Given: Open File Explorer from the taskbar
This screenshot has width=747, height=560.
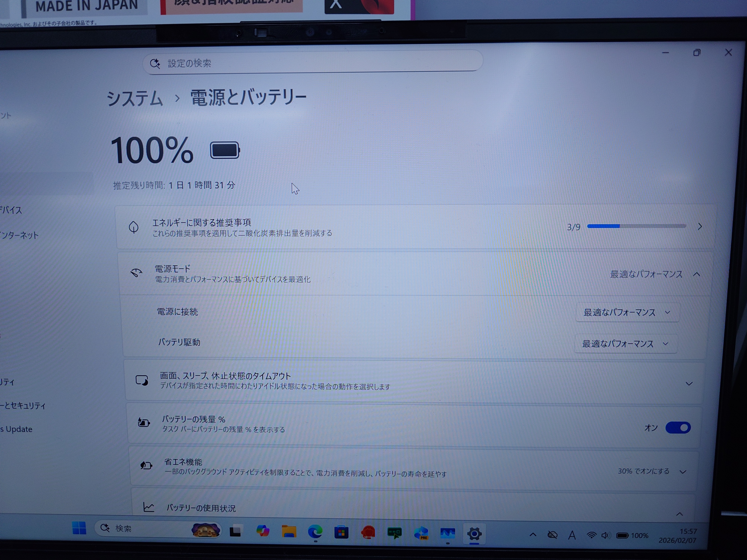Looking at the screenshot, I should [x=289, y=532].
